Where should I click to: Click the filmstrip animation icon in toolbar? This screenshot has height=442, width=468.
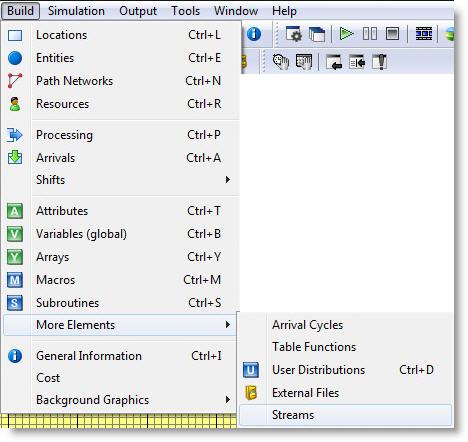click(x=424, y=34)
